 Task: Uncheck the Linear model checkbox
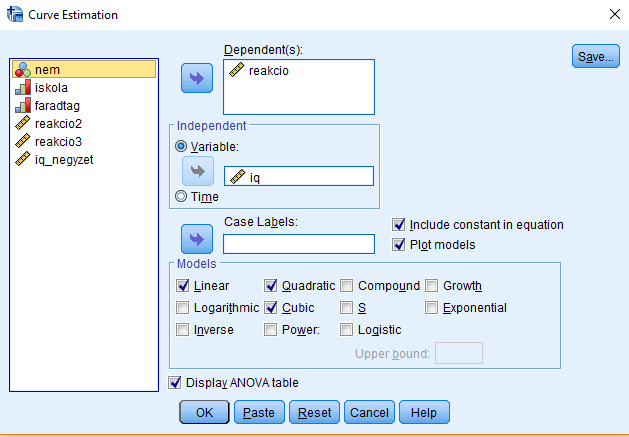[x=183, y=286]
